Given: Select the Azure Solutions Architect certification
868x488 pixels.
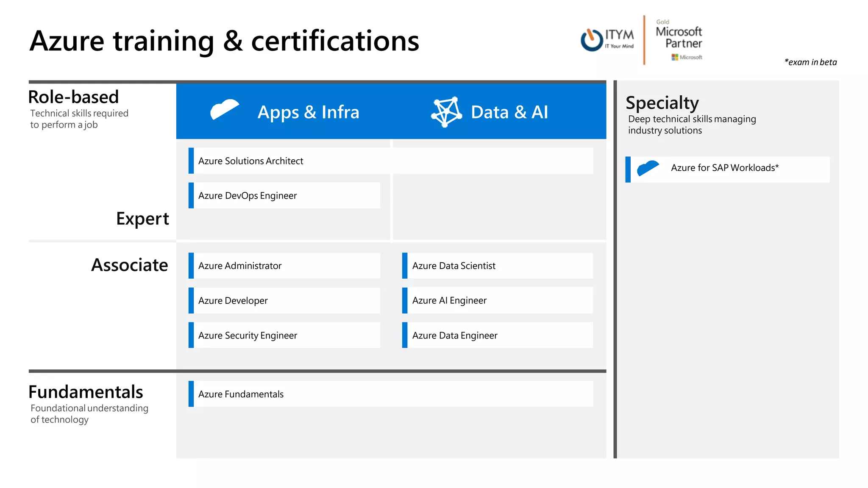Looking at the screenshot, I should pyautogui.click(x=391, y=161).
